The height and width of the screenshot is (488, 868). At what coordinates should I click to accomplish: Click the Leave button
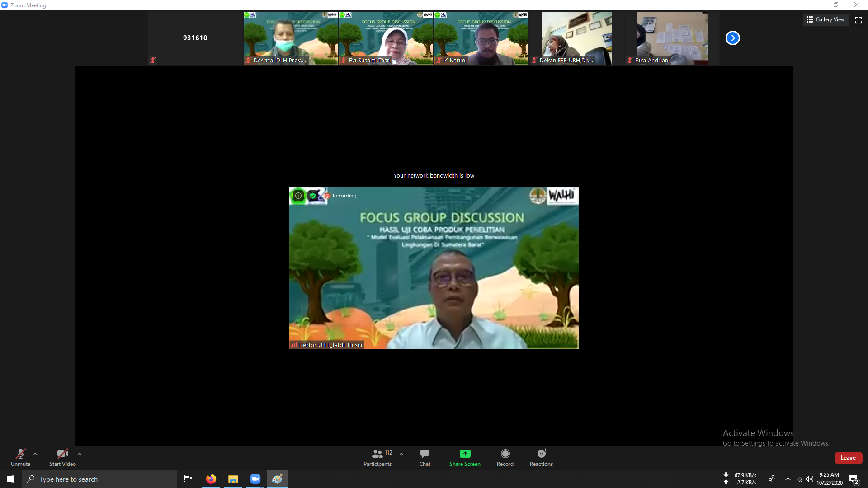tap(848, 458)
